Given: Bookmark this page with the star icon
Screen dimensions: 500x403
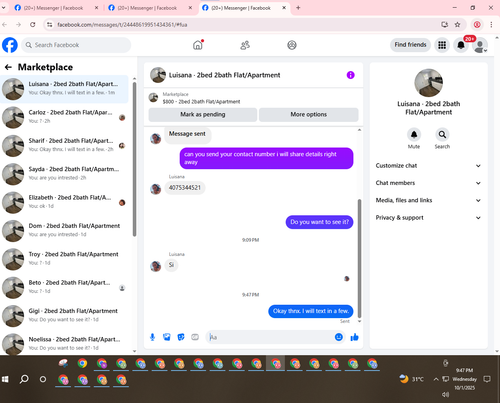Looking at the screenshot, I should (x=457, y=25).
